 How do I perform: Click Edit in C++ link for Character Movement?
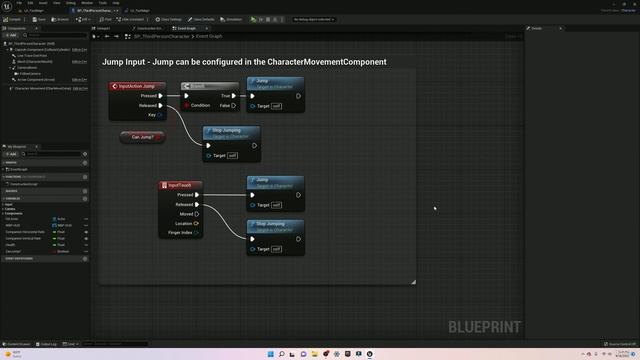pos(80,89)
